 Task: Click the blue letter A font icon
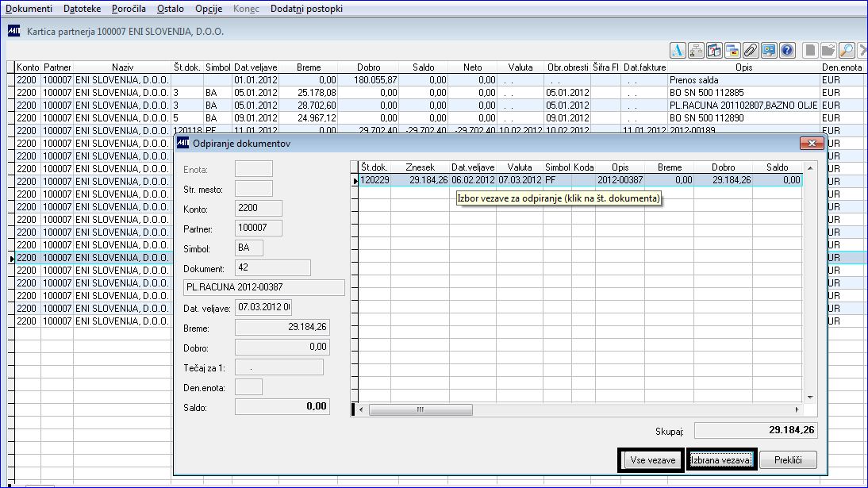click(678, 51)
